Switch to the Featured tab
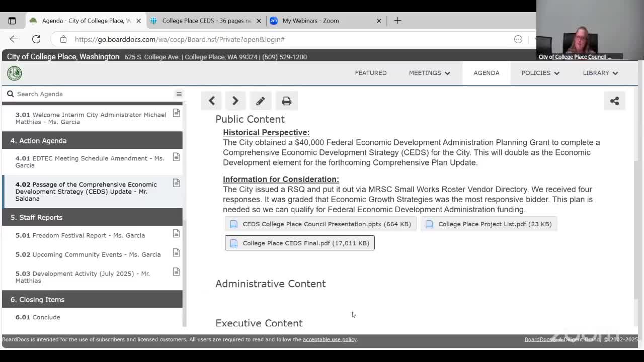The image size is (644, 362). 371,73
